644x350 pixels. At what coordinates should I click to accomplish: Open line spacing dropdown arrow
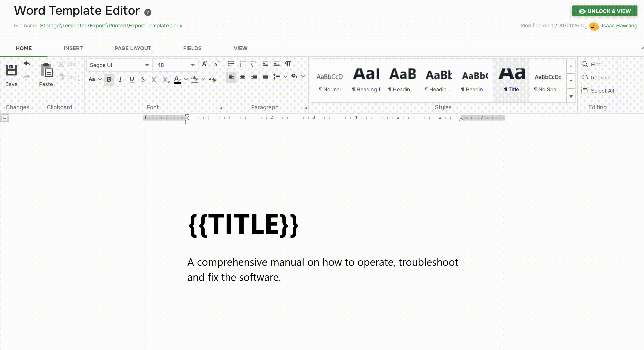[x=285, y=76]
